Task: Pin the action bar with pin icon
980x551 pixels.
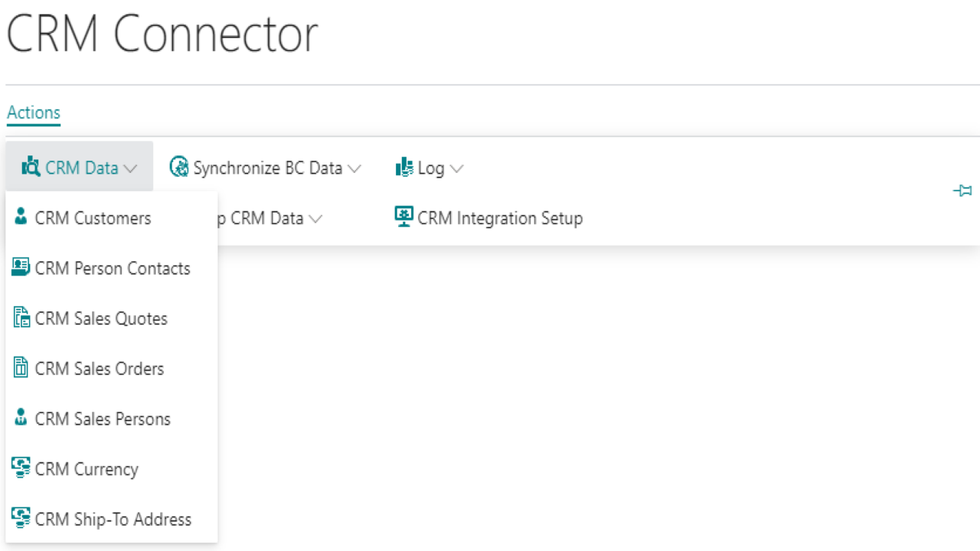Action: tap(962, 191)
